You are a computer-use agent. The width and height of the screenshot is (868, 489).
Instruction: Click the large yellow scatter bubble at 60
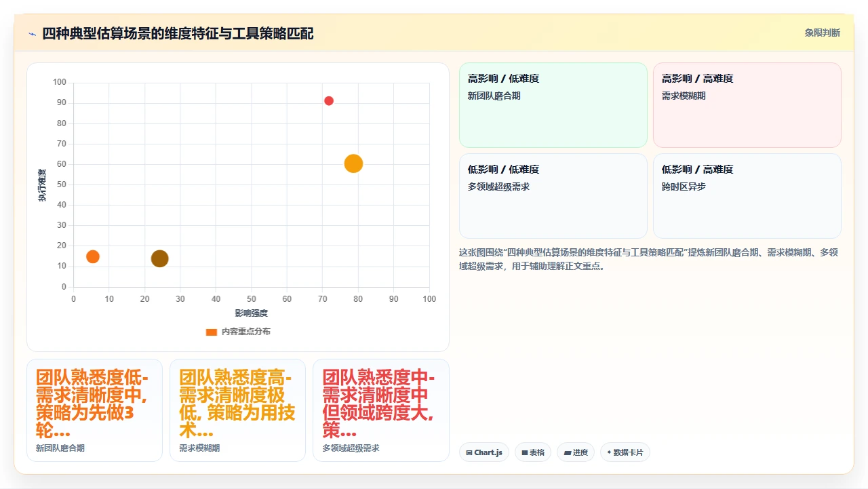tap(353, 163)
